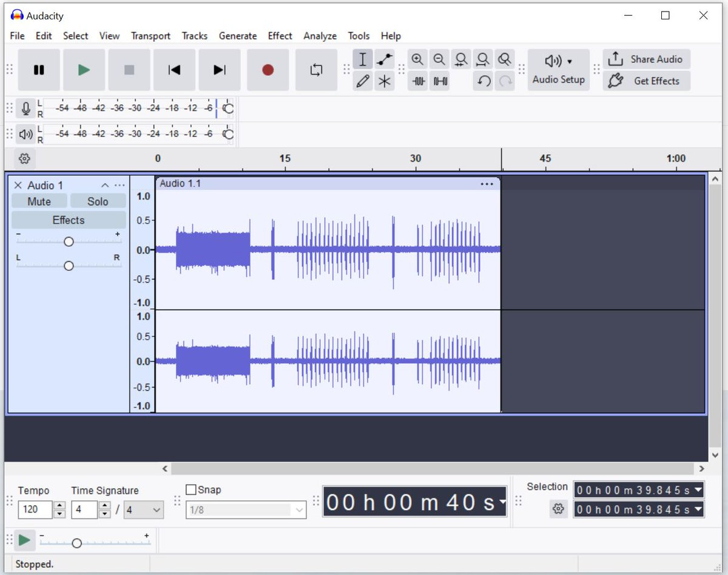Open the time display format dropdown
The width and height of the screenshot is (728, 575).
(x=502, y=502)
